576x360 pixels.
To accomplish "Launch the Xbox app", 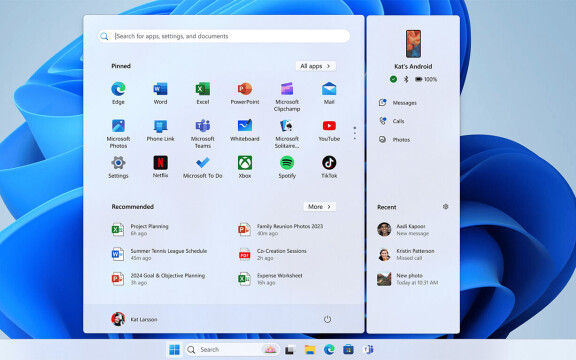I will 245,167.
